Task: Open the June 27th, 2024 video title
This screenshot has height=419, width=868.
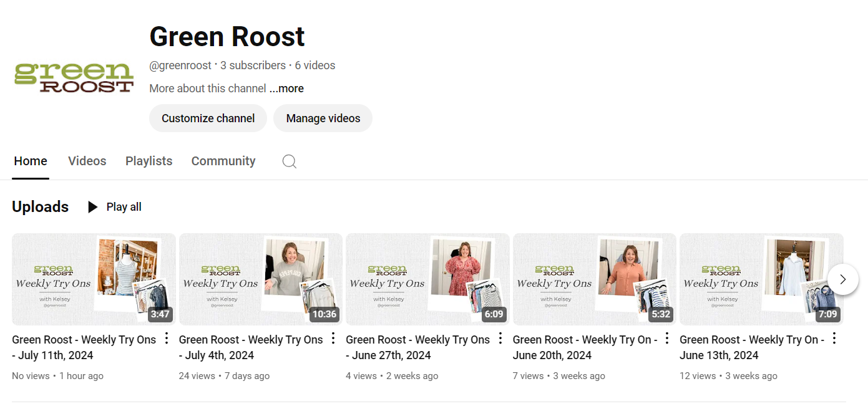Action: pyautogui.click(x=418, y=348)
